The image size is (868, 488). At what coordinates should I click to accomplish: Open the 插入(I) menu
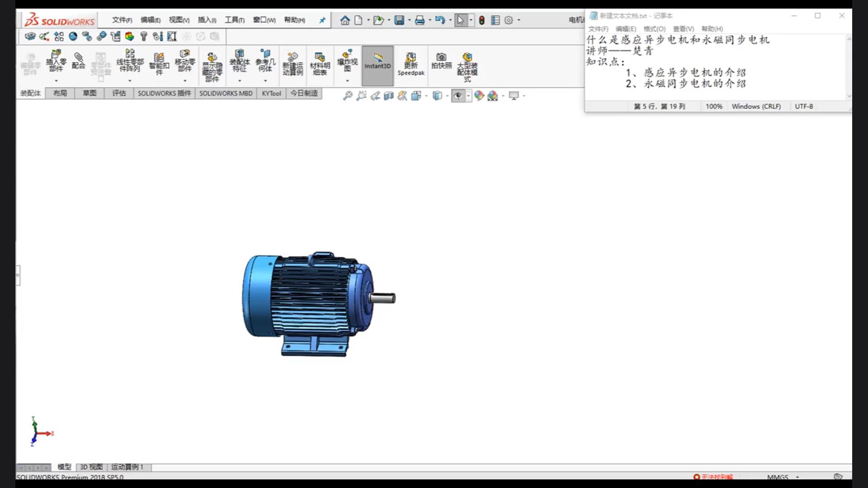click(207, 20)
